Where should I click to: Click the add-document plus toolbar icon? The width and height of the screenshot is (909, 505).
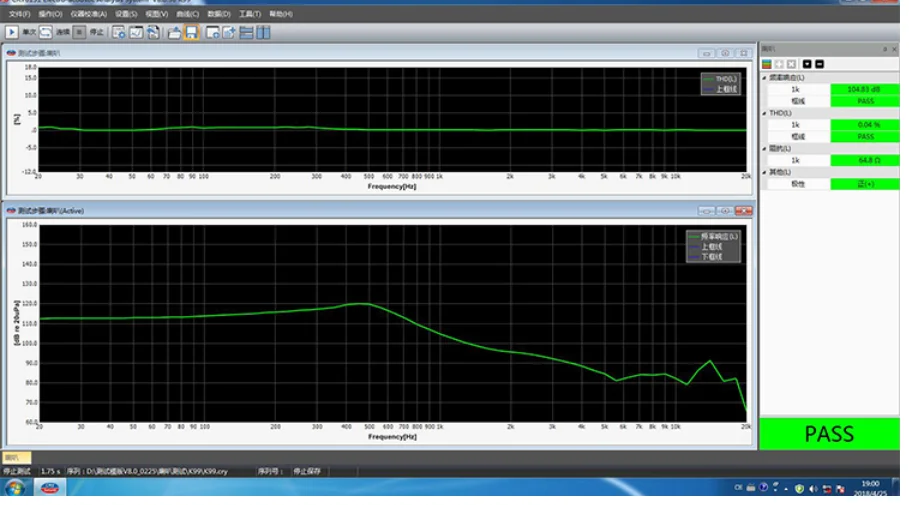tap(230, 32)
